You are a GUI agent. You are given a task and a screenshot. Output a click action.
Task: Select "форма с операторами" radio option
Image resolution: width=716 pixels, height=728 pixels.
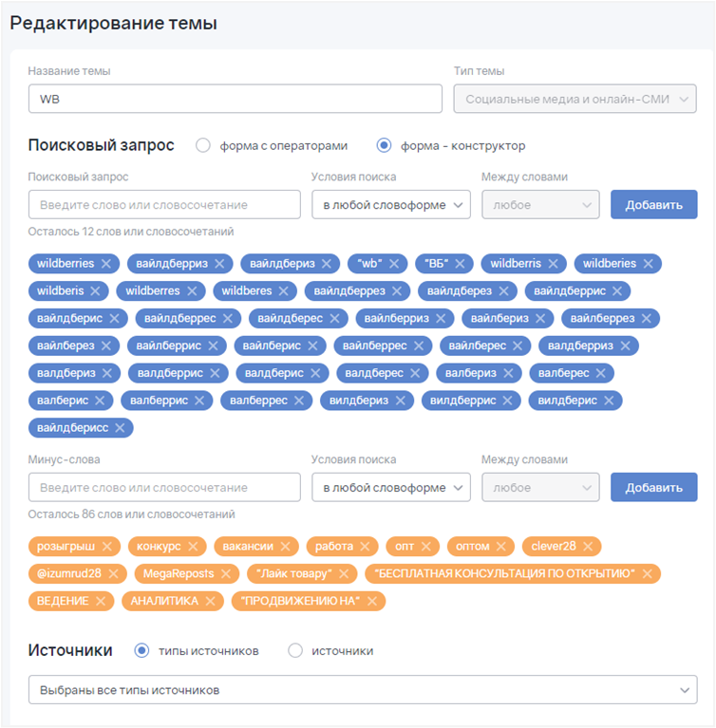click(203, 146)
